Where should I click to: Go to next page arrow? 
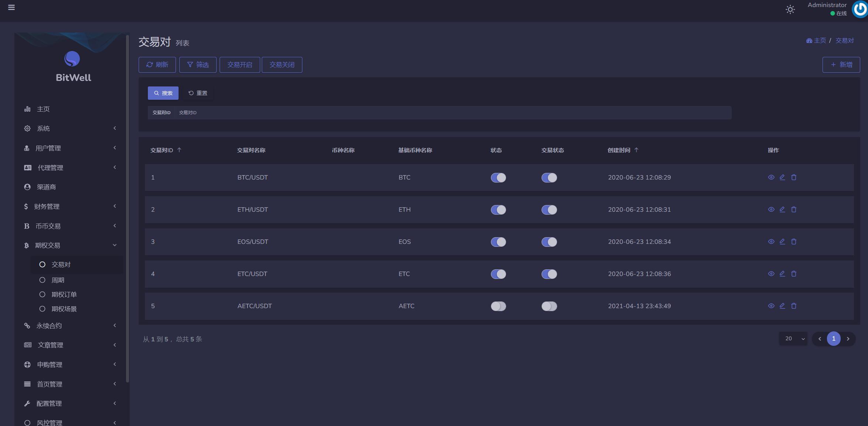[x=848, y=339]
